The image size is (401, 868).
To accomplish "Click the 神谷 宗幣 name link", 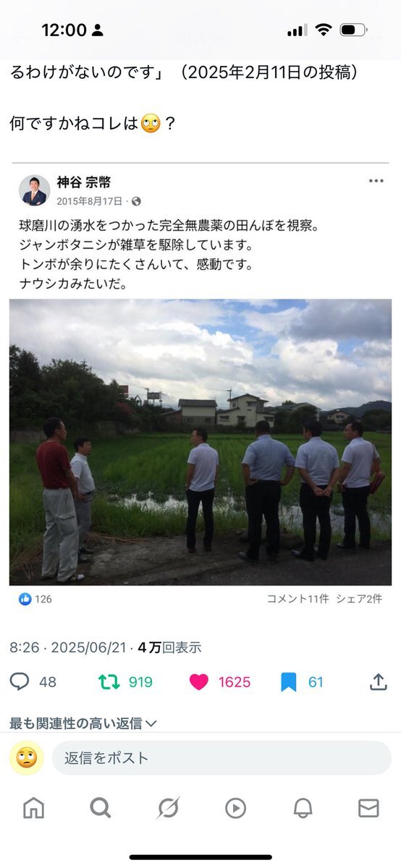I will coord(84,182).
